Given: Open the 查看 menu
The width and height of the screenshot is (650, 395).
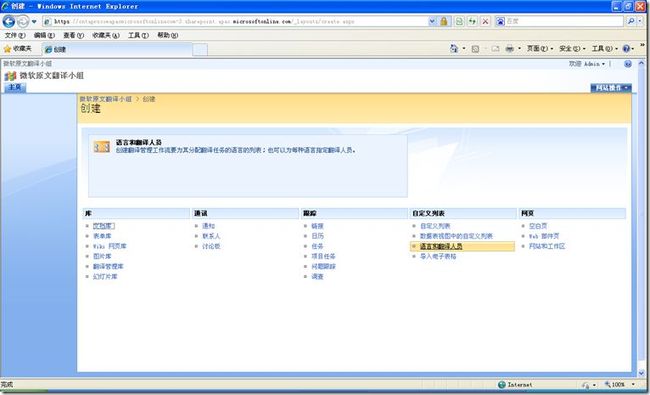Looking at the screenshot, I should coord(73,35).
